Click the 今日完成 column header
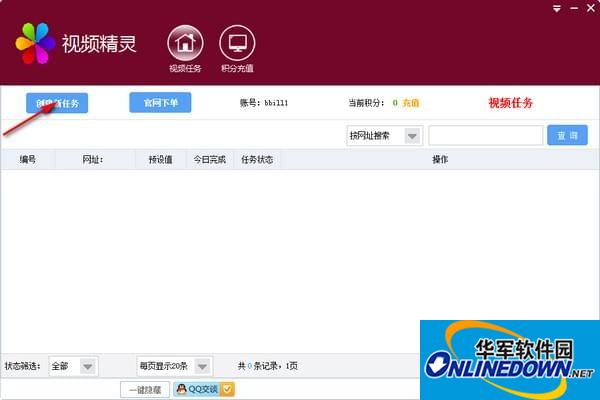This screenshot has height=400, width=600. pyautogui.click(x=209, y=159)
